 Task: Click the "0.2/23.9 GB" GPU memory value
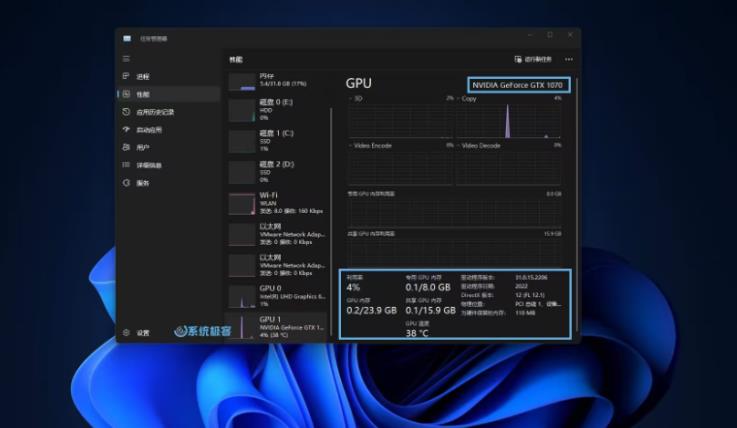tap(371, 311)
